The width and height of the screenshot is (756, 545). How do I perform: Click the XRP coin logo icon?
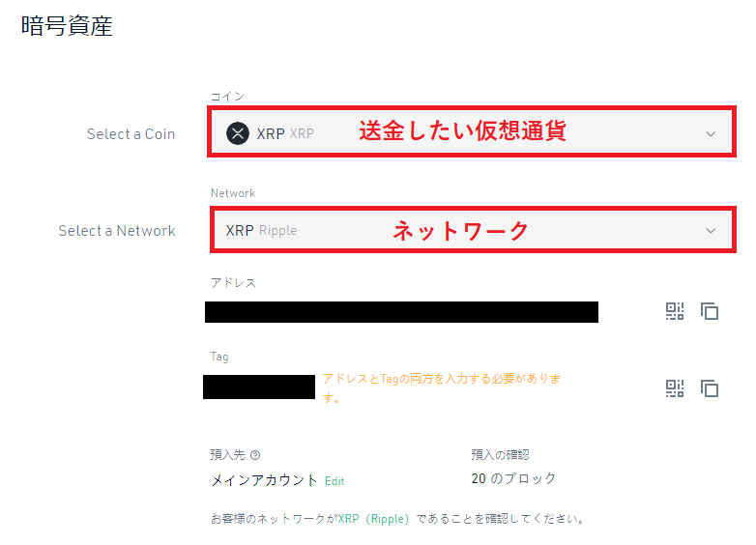click(238, 133)
